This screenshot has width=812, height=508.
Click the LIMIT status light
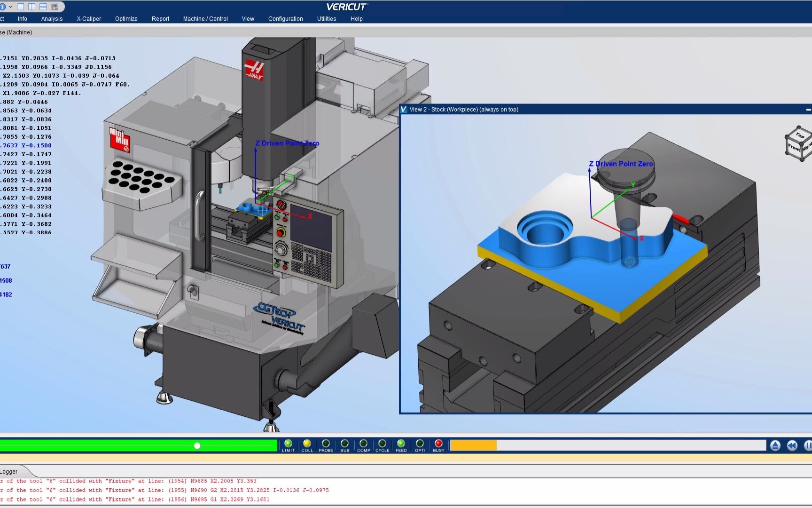(x=288, y=443)
